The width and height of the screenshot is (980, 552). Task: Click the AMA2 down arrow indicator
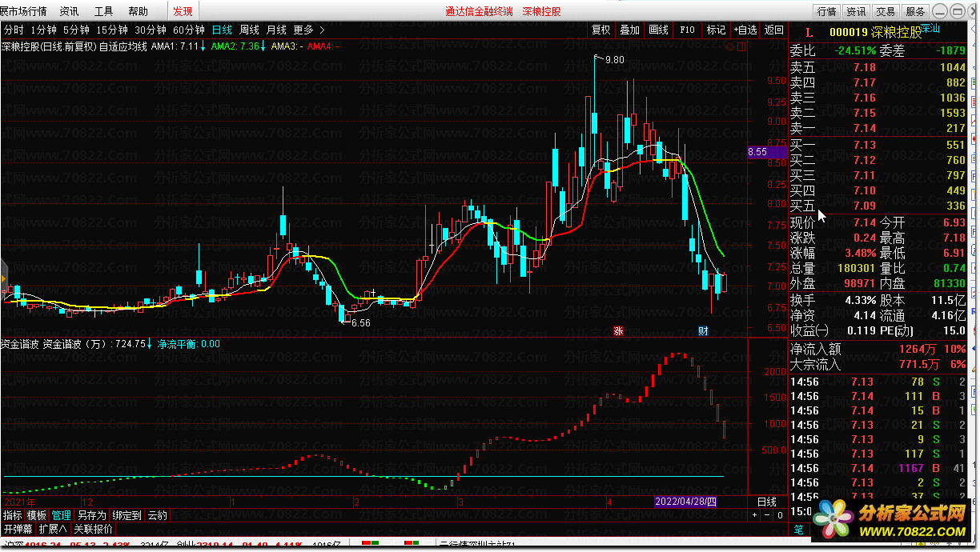(x=263, y=46)
